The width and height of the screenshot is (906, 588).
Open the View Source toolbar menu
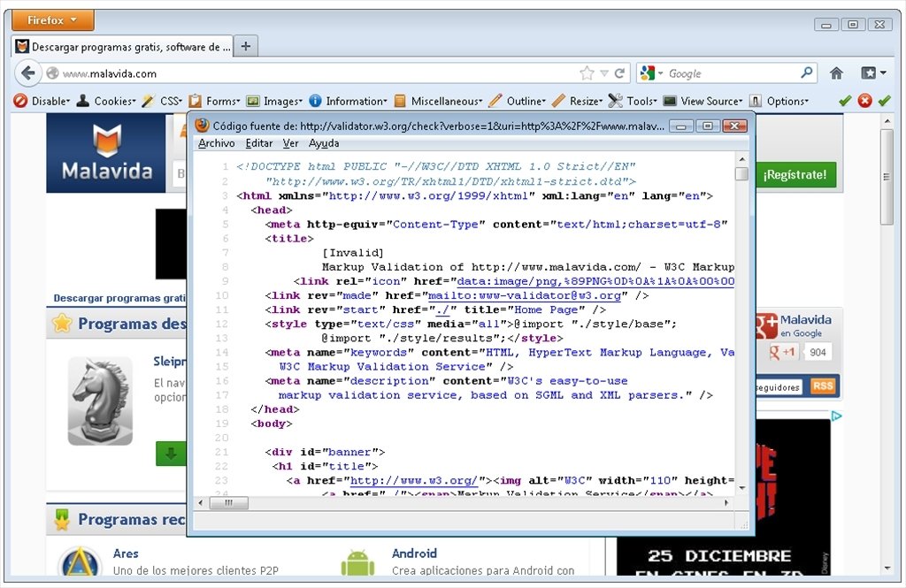[703, 101]
